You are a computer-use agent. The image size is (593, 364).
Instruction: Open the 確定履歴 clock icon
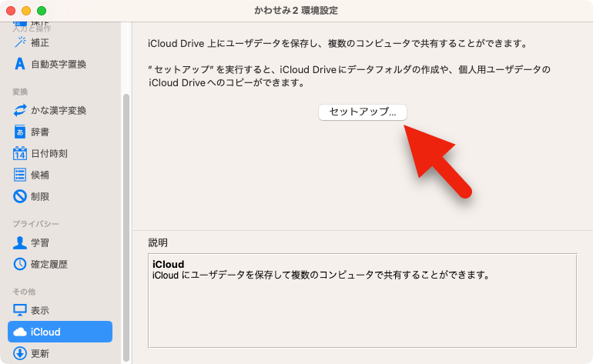tap(20, 264)
